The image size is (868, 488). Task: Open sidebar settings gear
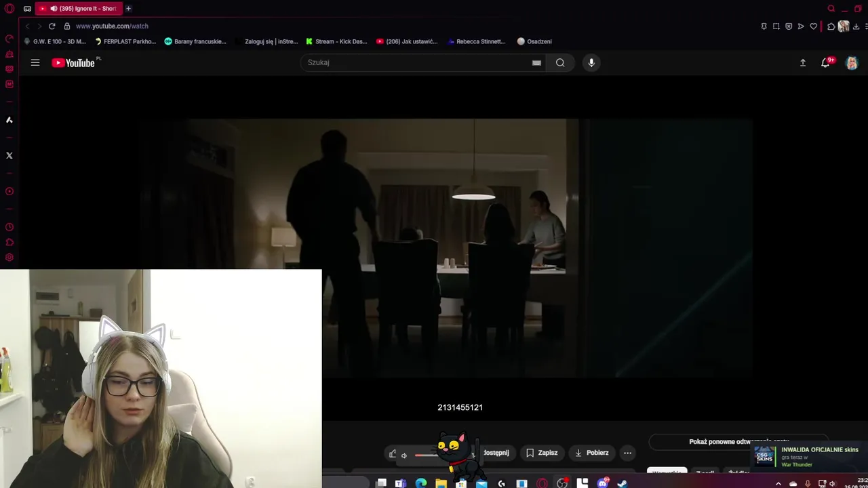(x=9, y=258)
